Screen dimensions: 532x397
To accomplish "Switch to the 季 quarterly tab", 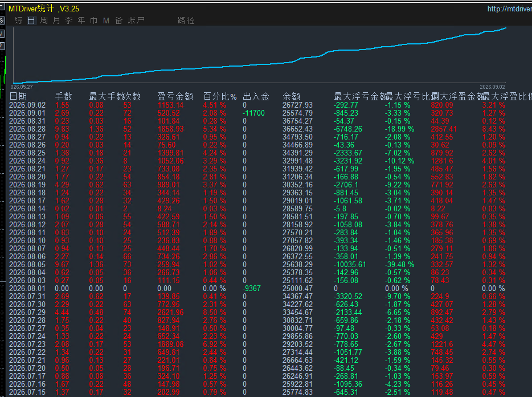I will click(69, 21).
